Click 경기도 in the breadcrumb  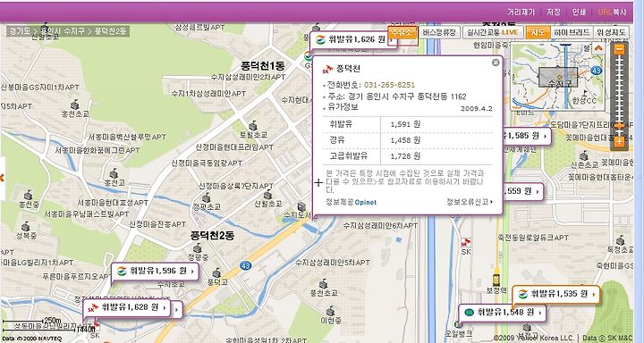20,31
